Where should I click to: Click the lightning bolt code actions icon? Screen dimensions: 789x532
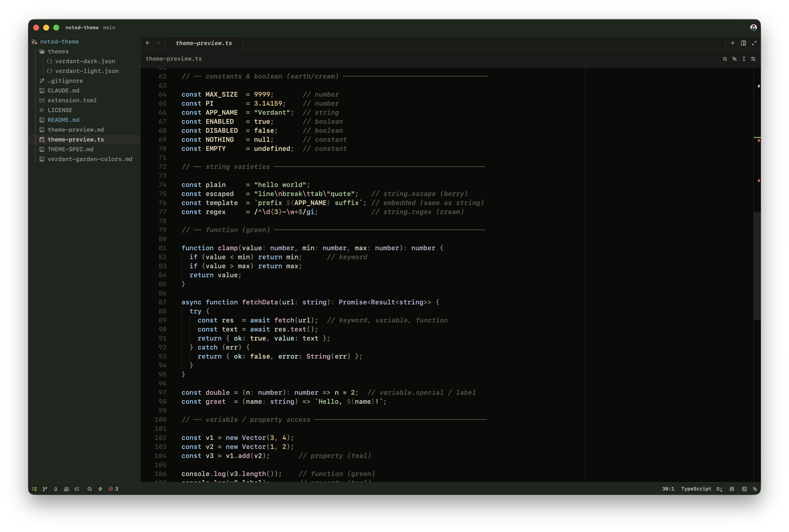pos(100,489)
